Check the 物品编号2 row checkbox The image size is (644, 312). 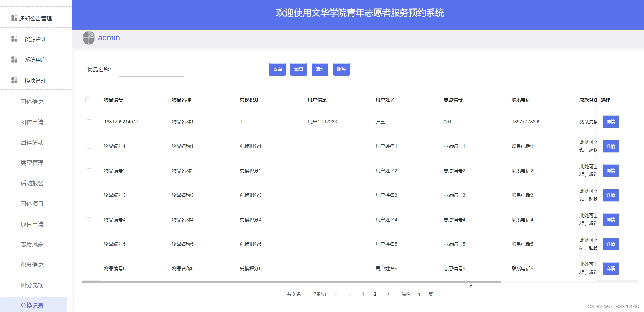(89, 171)
